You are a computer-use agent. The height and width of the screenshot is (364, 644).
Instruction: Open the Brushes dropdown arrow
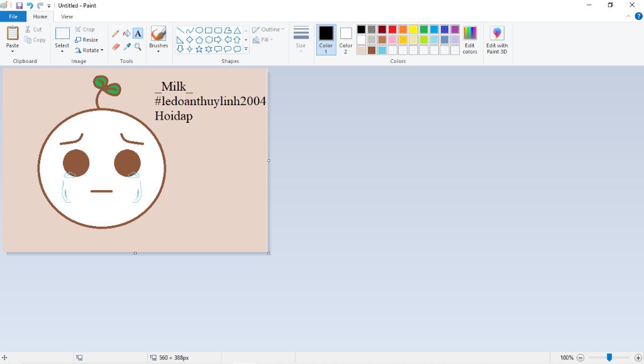click(158, 52)
